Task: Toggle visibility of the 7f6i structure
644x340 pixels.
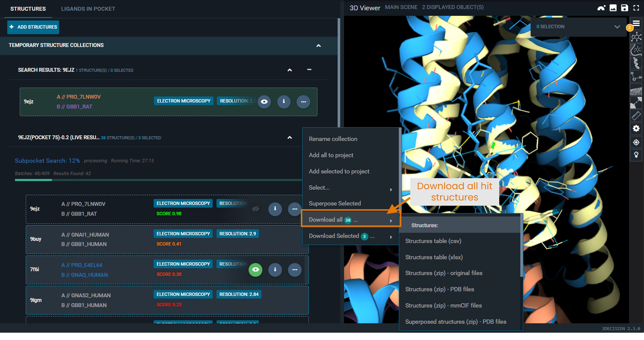Action: 255,270
